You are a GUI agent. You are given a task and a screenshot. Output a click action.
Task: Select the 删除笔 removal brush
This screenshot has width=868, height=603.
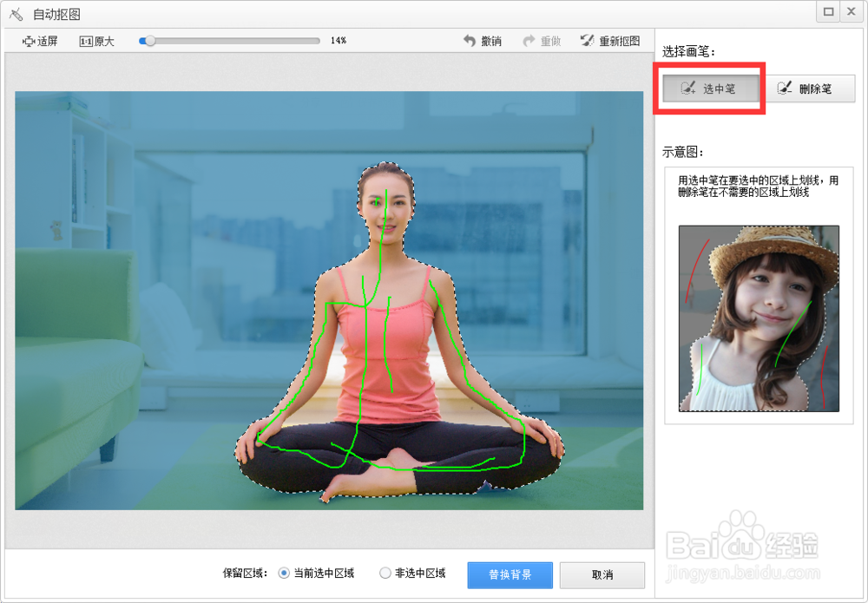coord(810,88)
